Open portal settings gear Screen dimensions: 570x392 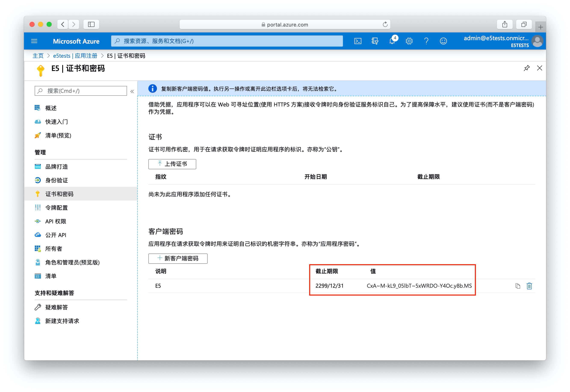point(409,41)
